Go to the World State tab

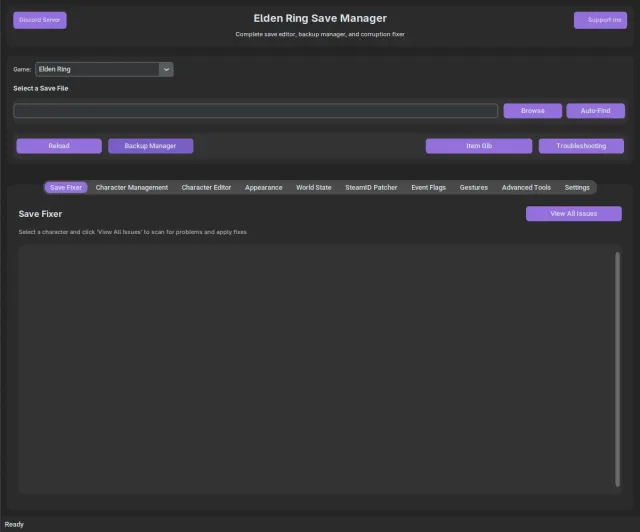(313, 187)
